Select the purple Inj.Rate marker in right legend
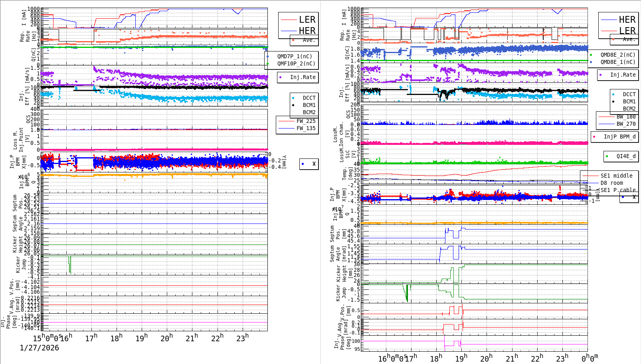Screen dimensions: 641x364 [600, 75]
